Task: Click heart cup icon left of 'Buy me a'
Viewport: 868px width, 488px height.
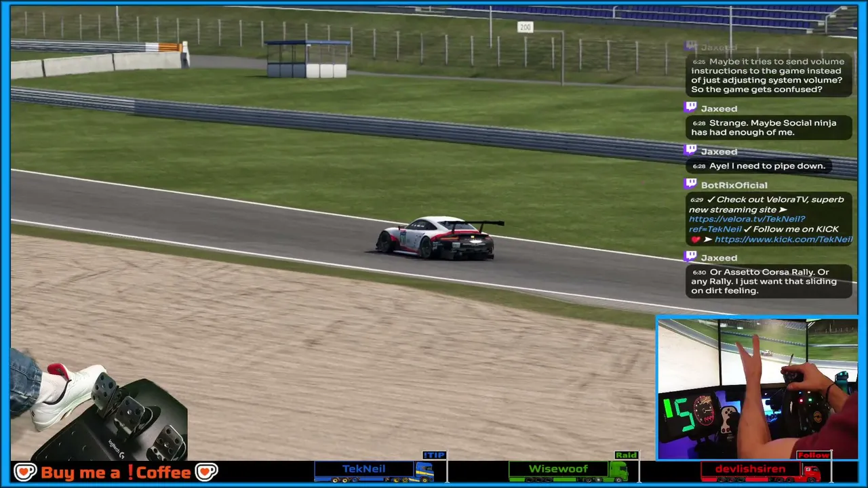Action: pos(25,472)
